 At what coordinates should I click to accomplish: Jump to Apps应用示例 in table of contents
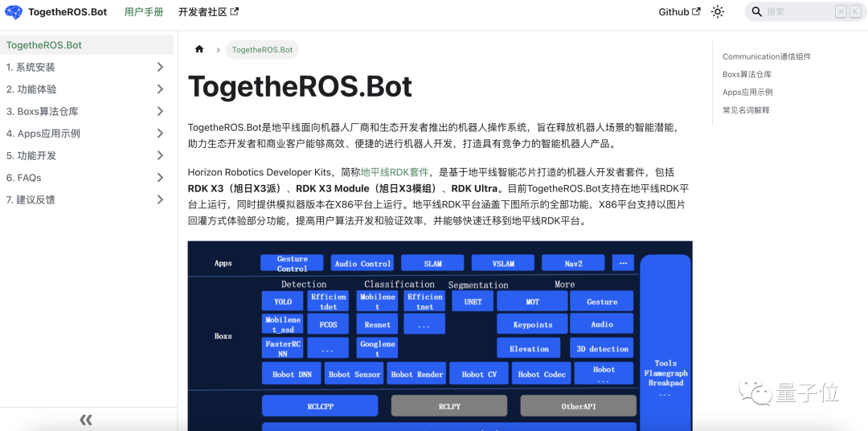747,92
